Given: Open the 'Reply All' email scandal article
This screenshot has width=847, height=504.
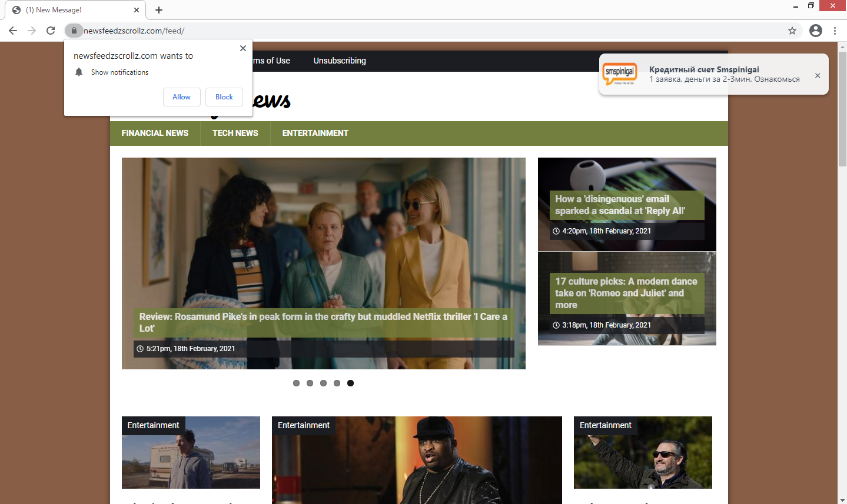Looking at the screenshot, I should pos(620,205).
